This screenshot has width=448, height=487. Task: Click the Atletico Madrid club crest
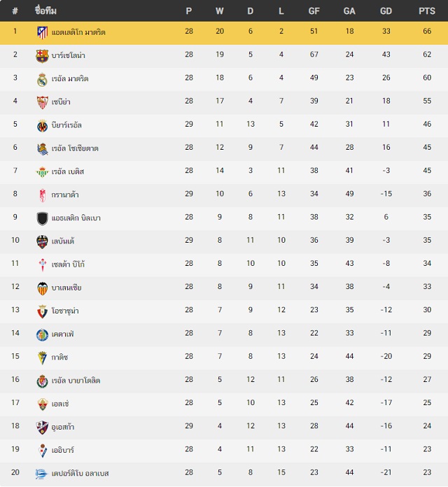click(42, 32)
